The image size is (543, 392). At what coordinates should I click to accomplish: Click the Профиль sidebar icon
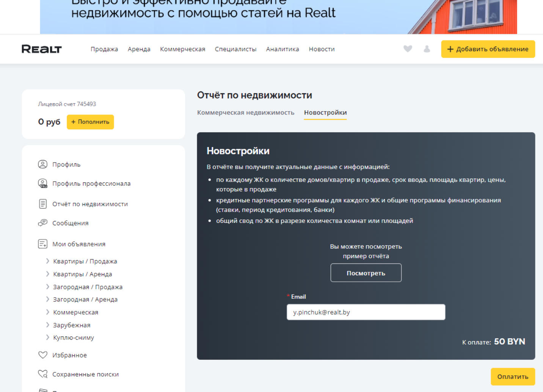click(43, 164)
